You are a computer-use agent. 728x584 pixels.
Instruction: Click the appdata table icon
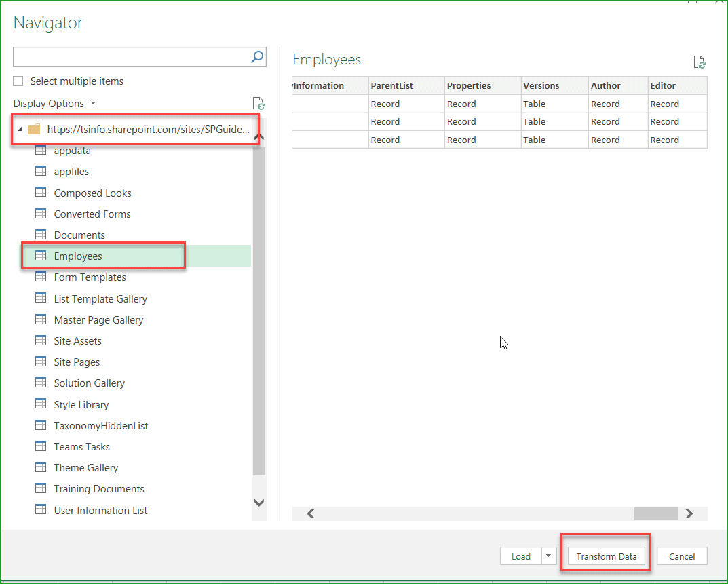pos(41,150)
